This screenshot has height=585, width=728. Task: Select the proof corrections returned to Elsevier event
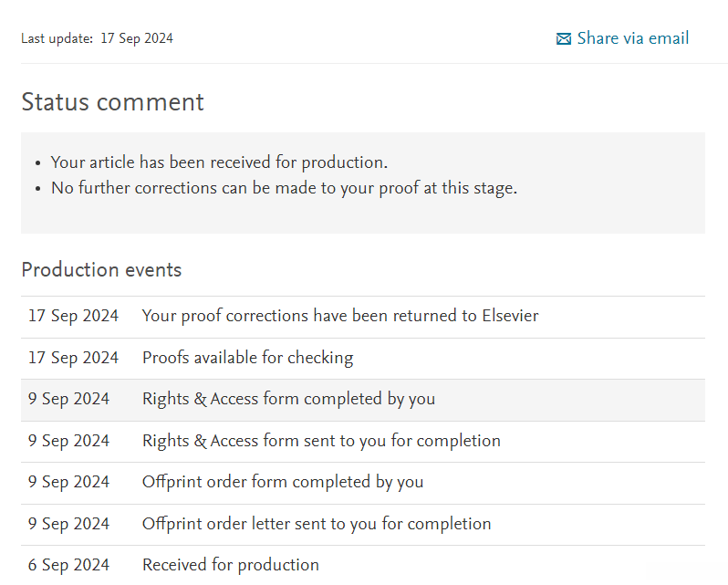[340, 316]
